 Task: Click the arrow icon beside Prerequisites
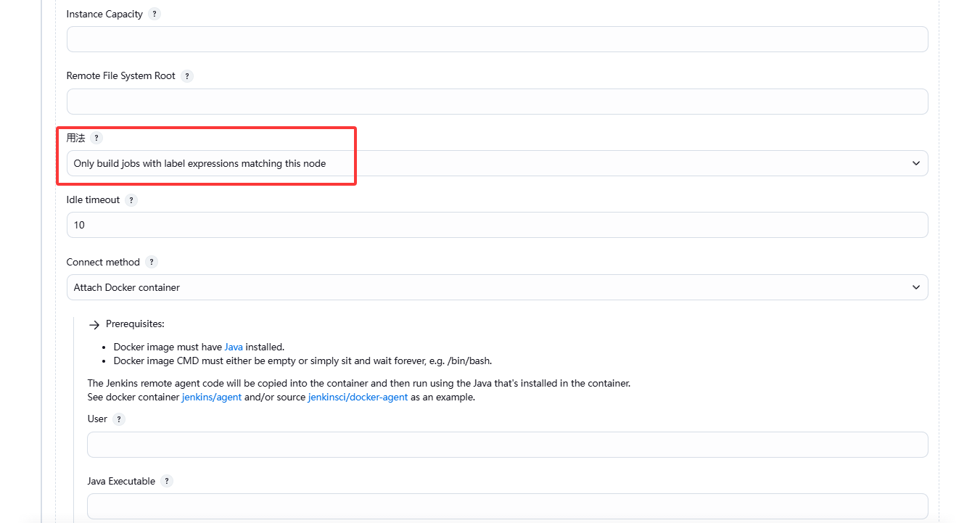94,325
